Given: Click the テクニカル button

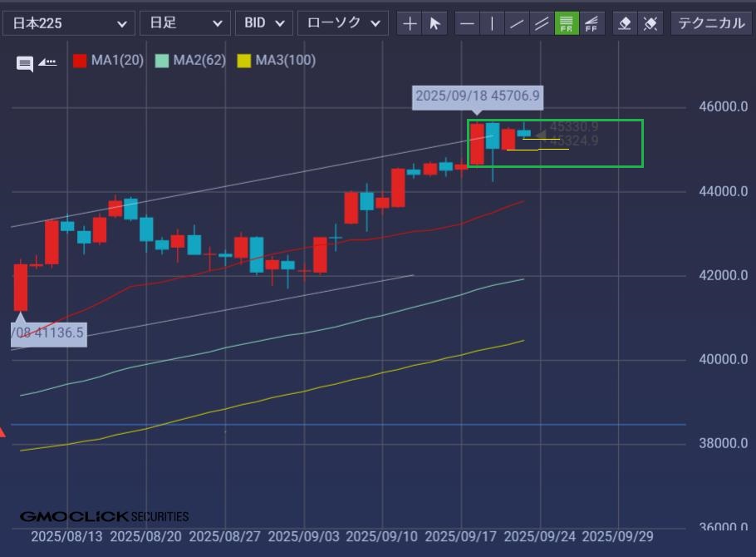Looking at the screenshot, I should click(711, 23).
